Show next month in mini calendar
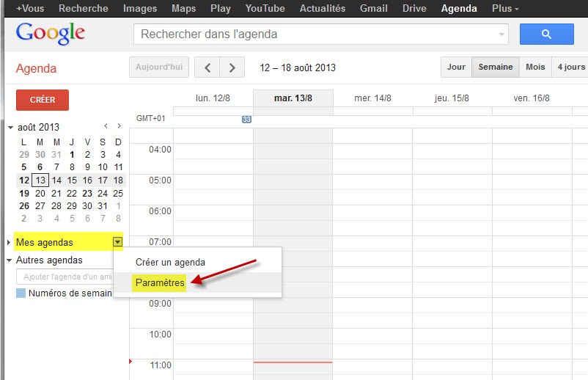This screenshot has width=588, height=380. point(119,126)
